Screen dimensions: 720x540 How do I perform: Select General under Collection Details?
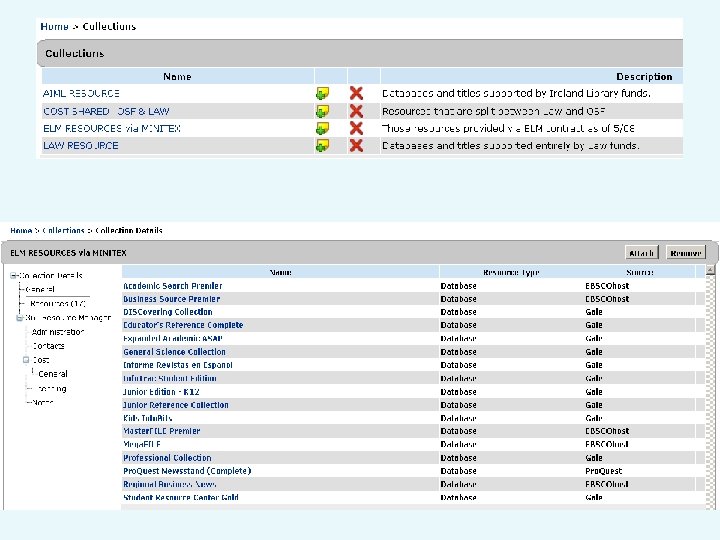click(x=40, y=289)
